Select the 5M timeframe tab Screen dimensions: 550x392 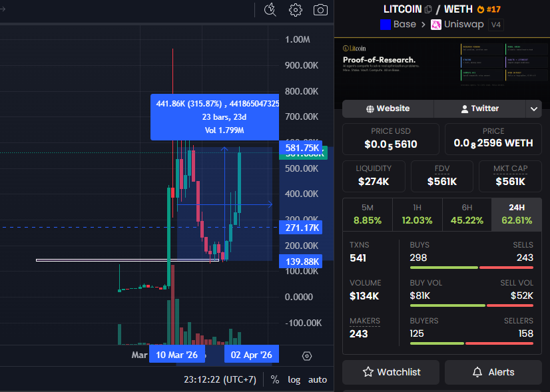point(368,214)
